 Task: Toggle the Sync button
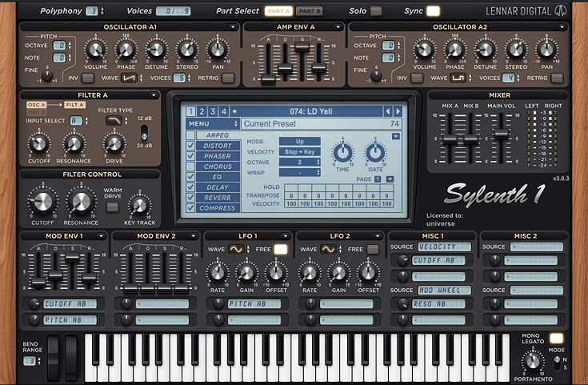[x=433, y=11]
